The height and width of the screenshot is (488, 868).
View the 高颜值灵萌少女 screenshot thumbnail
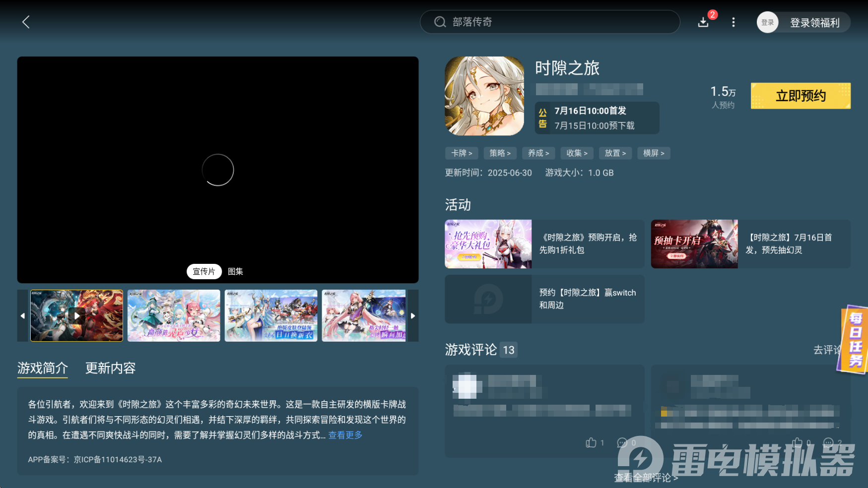(x=174, y=316)
